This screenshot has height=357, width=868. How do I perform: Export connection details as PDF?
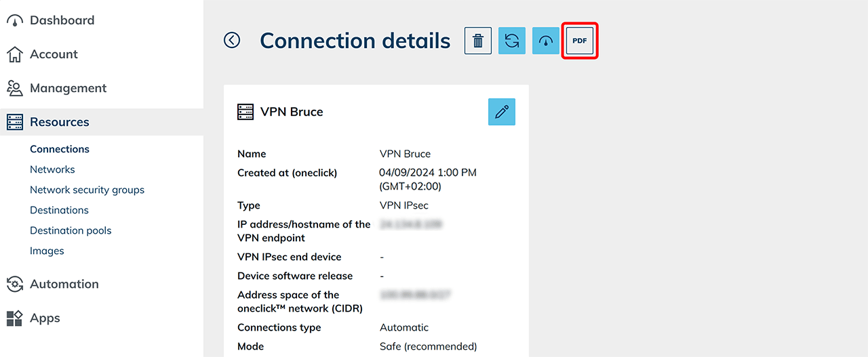(x=580, y=41)
